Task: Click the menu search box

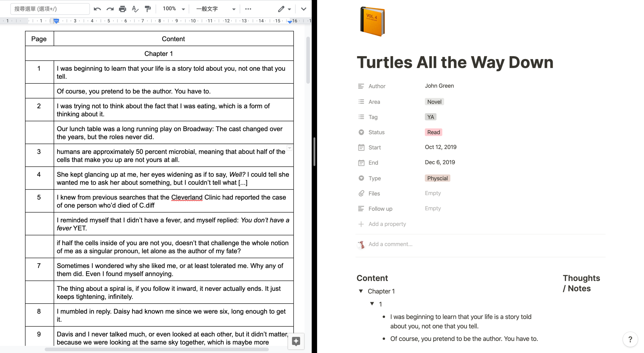Action: click(50, 9)
